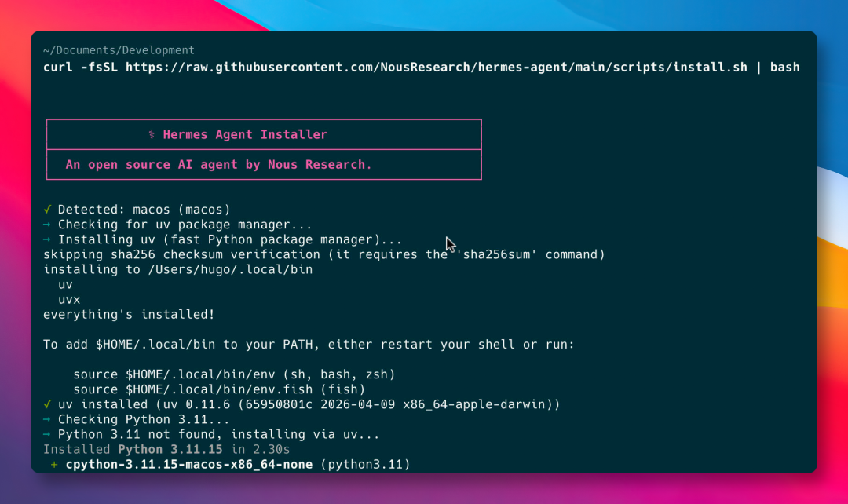Click 'Installed Python 3.11.15 in 2.30s' line
The width and height of the screenshot is (848, 504).
point(166,449)
